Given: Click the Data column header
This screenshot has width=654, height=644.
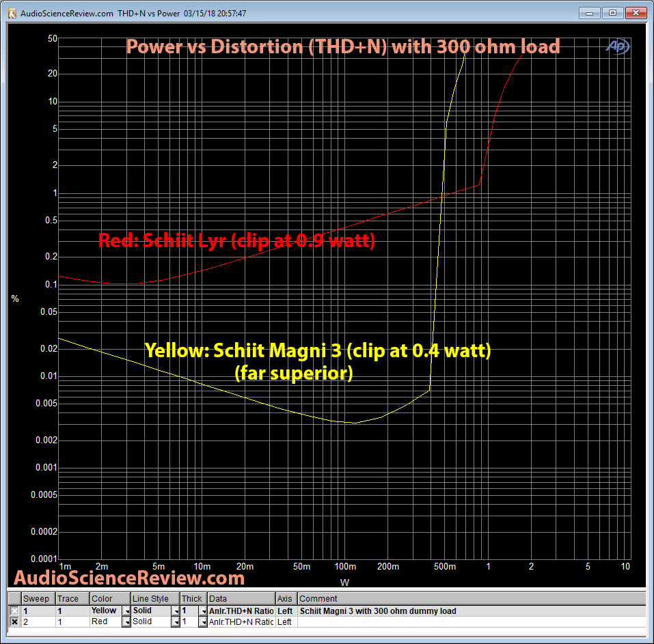Looking at the screenshot, I should pyautogui.click(x=241, y=598).
